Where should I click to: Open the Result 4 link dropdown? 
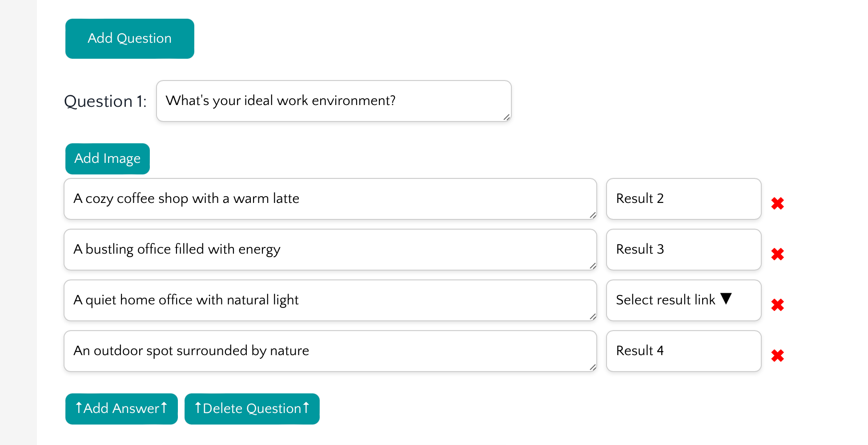[x=683, y=351]
